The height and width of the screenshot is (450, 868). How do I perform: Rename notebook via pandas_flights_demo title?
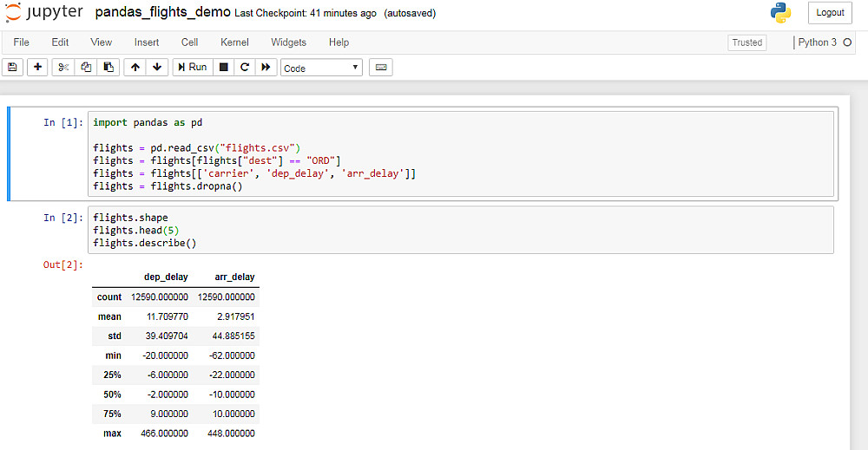[x=163, y=12]
